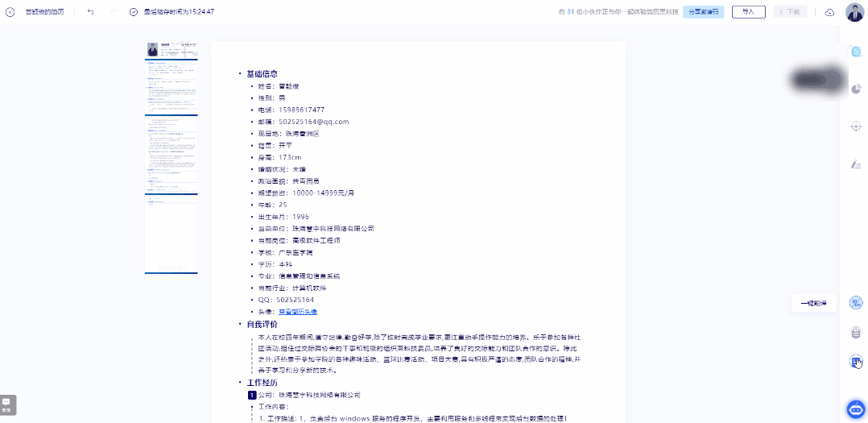
Task: Click the 学历 本科 line
Action: click(x=275, y=264)
